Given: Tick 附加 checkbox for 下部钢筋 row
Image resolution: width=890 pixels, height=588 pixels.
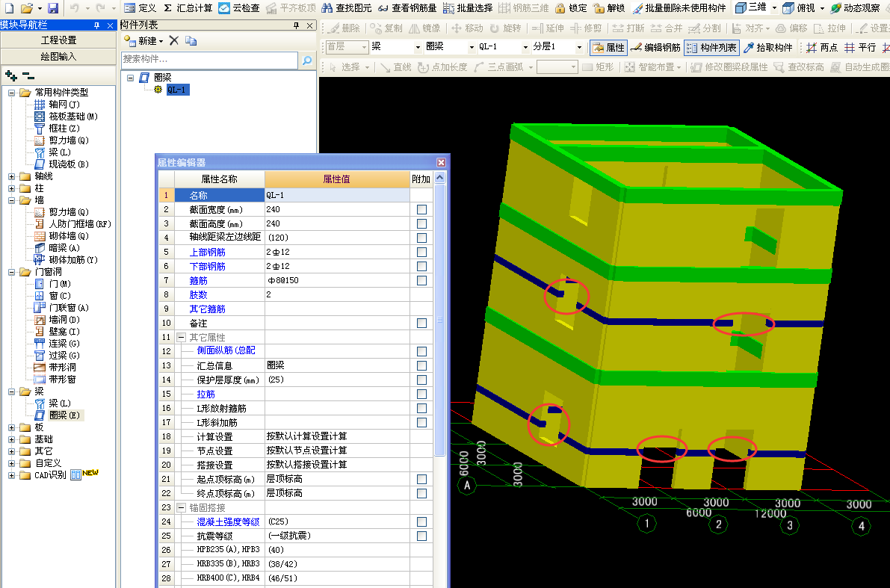Looking at the screenshot, I should 421,266.
